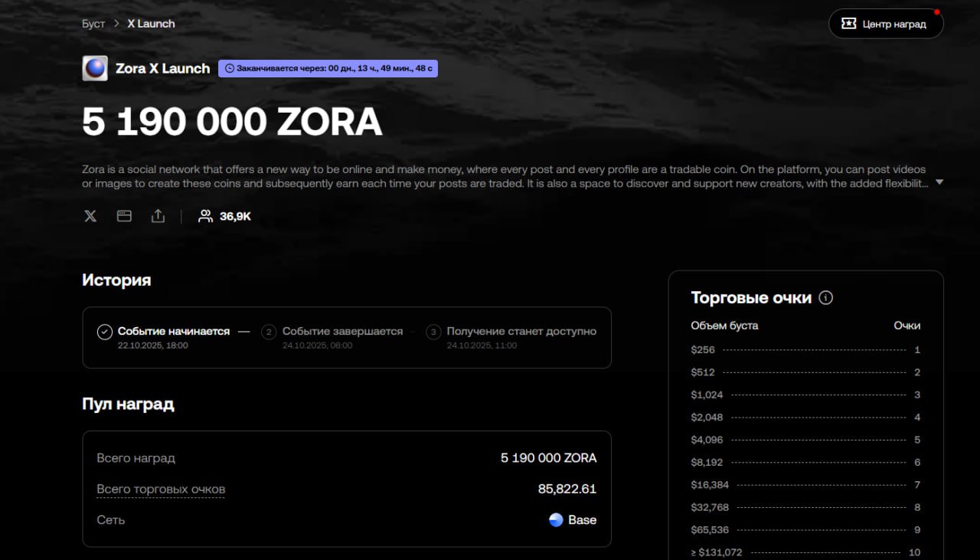This screenshot has width=980, height=560.
Task: Click the Base network name
Action: click(582, 519)
